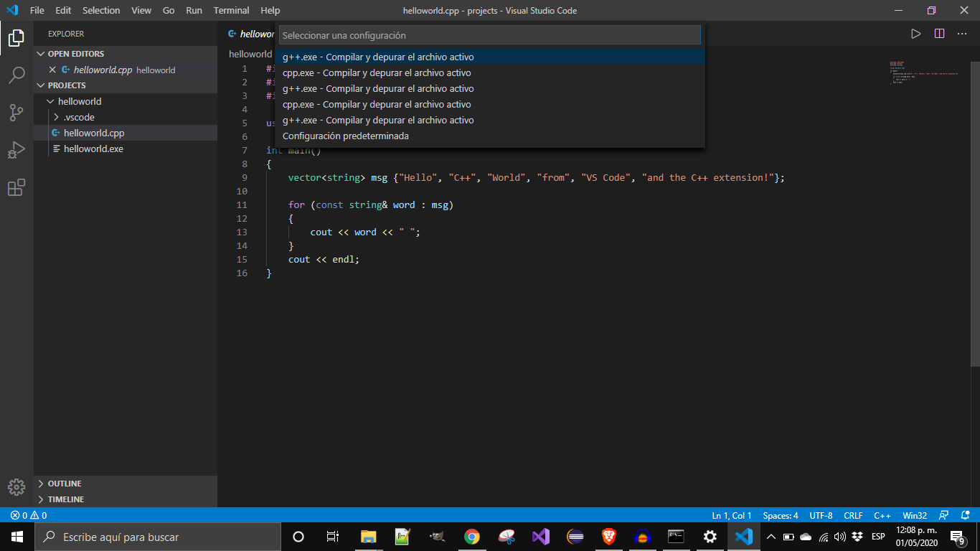This screenshot has width=980, height=551.
Task: Open the Manage gear menu
Action: (17, 487)
